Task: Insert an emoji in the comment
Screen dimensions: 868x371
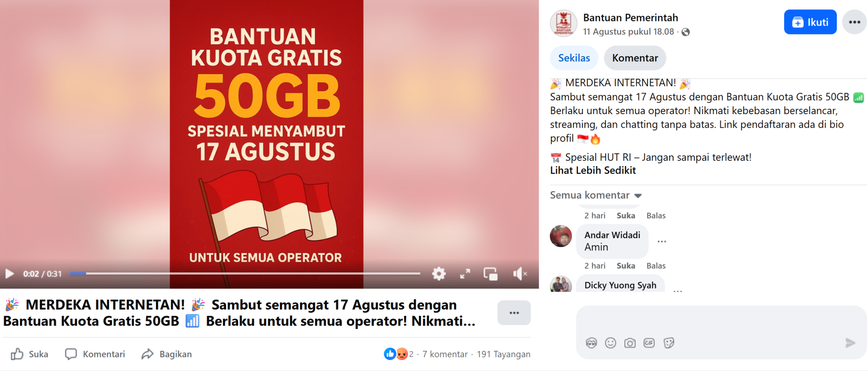Action: pos(610,343)
